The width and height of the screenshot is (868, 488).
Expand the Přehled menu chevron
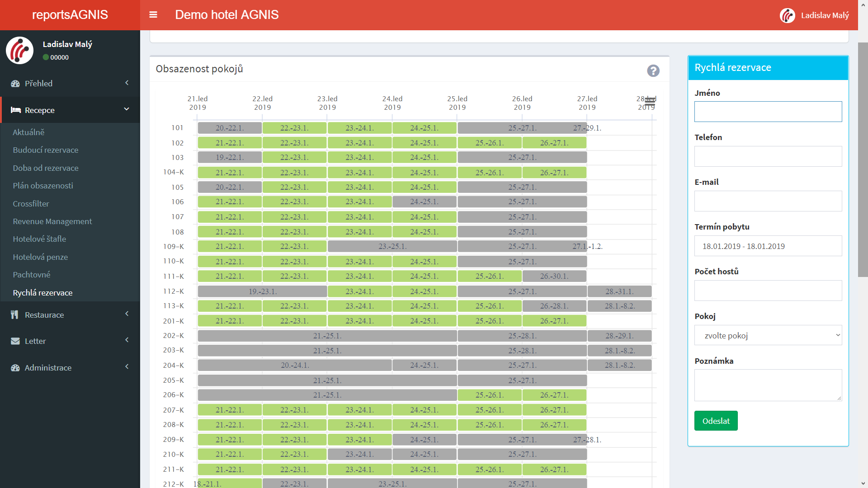click(127, 83)
